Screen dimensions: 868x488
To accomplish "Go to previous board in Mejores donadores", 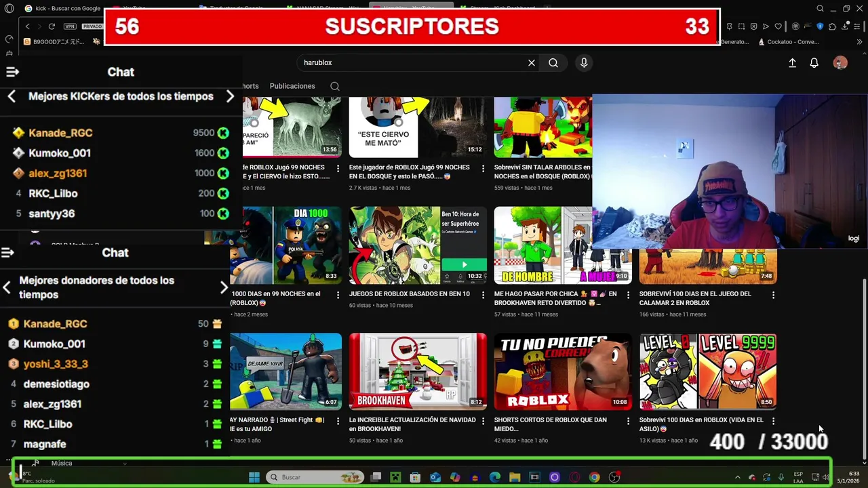I will click(x=7, y=287).
